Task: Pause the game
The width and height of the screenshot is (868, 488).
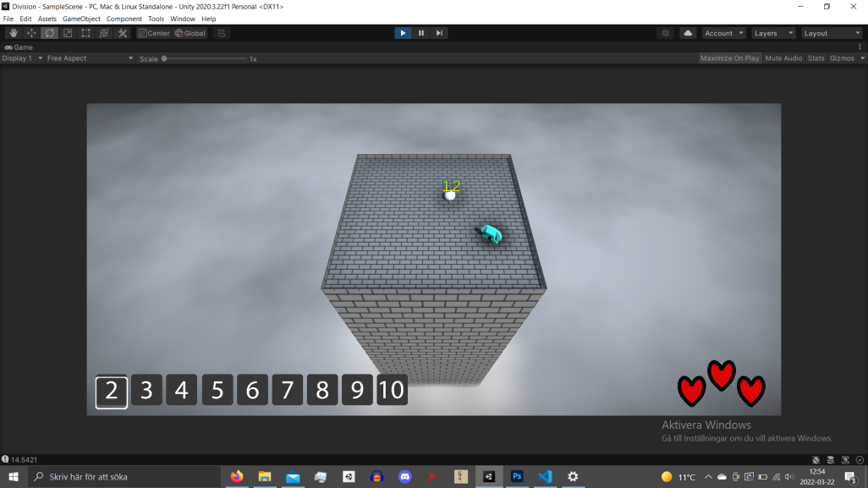Action: point(421,33)
